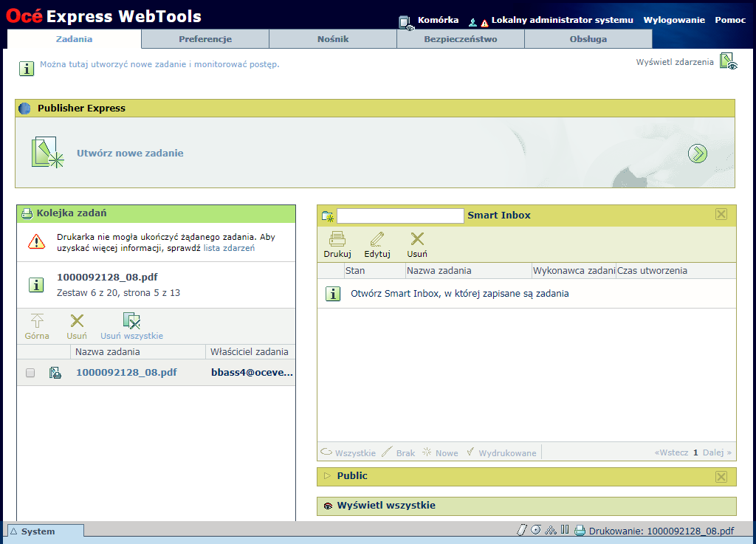Click the Wyświetl wszystkie eye icon

point(328,506)
